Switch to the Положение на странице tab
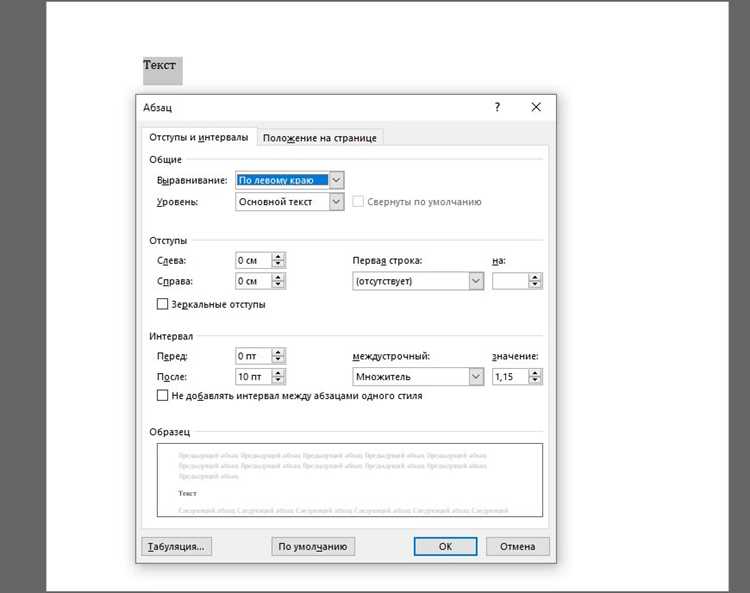The height and width of the screenshot is (593, 750). (x=320, y=138)
